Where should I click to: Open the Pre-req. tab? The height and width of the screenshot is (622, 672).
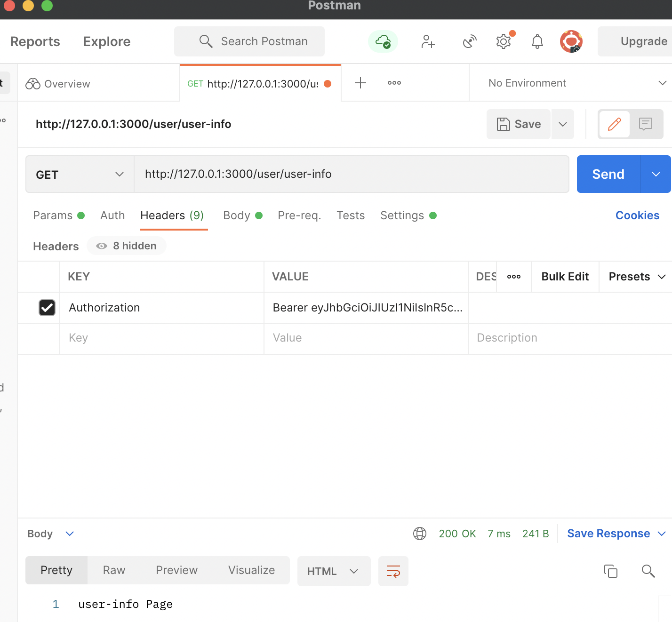click(299, 215)
